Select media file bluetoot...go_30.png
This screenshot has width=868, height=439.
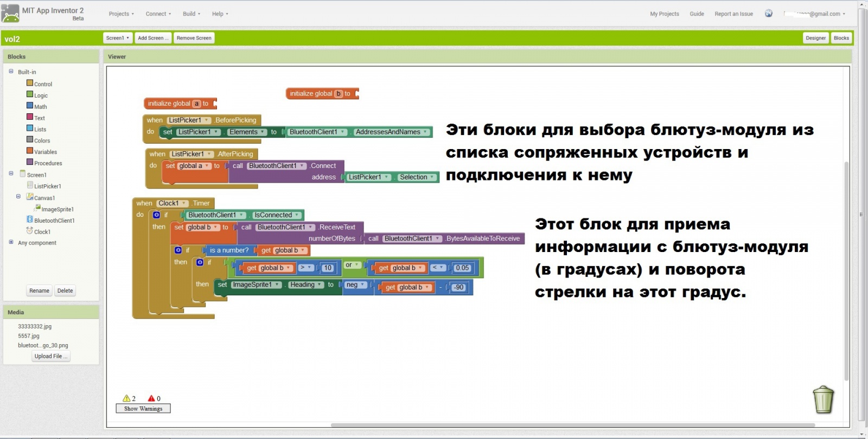(43, 345)
